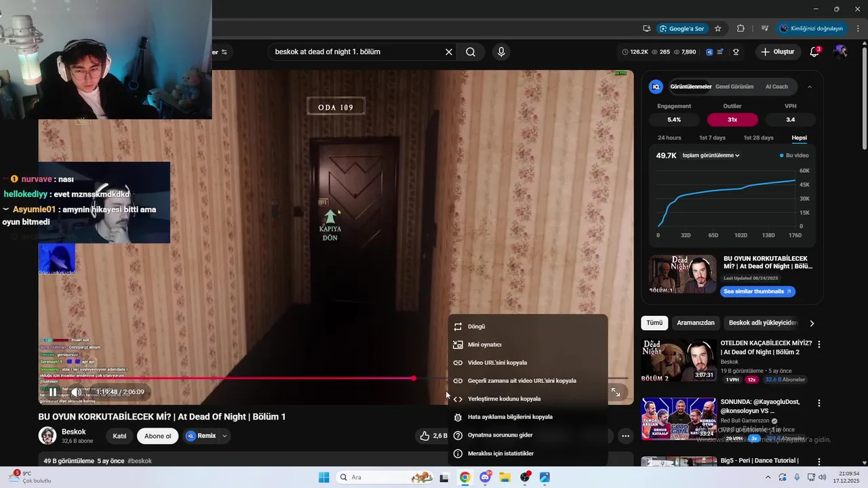Open the Chrome three-dot menu

(x=858, y=28)
